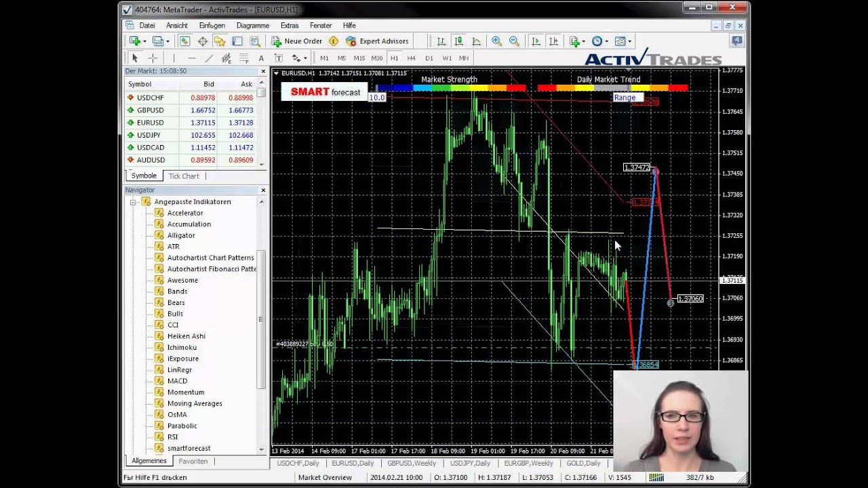This screenshot has width=868, height=488.
Task: Select the text A tool
Action: click(x=261, y=58)
